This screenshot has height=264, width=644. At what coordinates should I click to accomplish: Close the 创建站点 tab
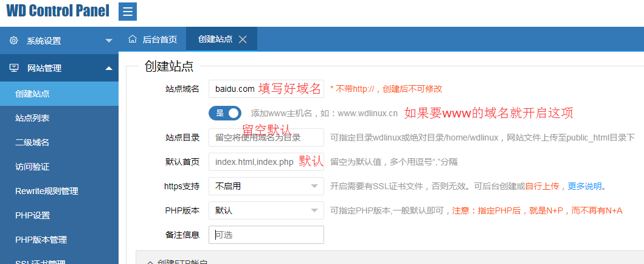coord(243,39)
